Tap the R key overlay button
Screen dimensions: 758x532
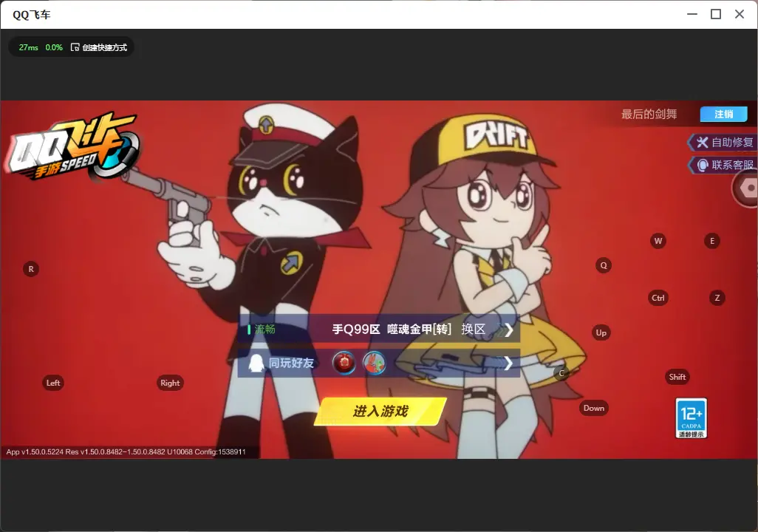click(x=31, y=269)
